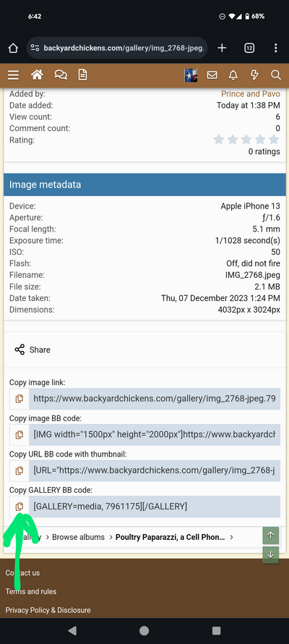Rate the image five stars
The height and width of the screenshot is (644, 289).
coord(274,140)
